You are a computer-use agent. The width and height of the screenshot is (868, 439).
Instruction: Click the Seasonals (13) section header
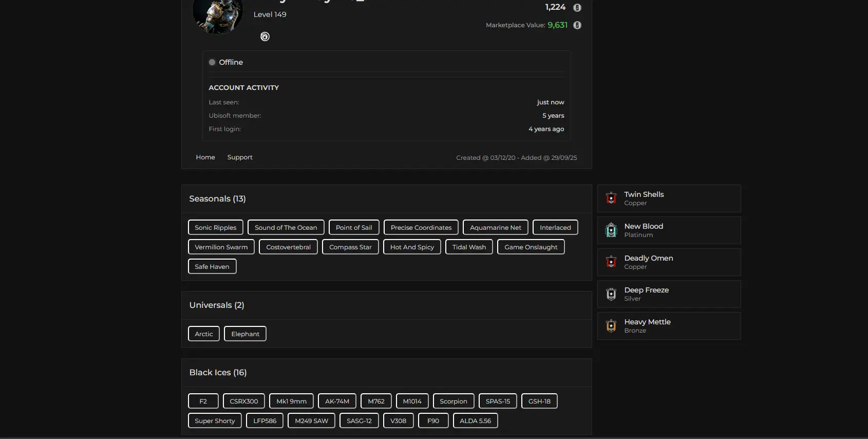(217, 199)
